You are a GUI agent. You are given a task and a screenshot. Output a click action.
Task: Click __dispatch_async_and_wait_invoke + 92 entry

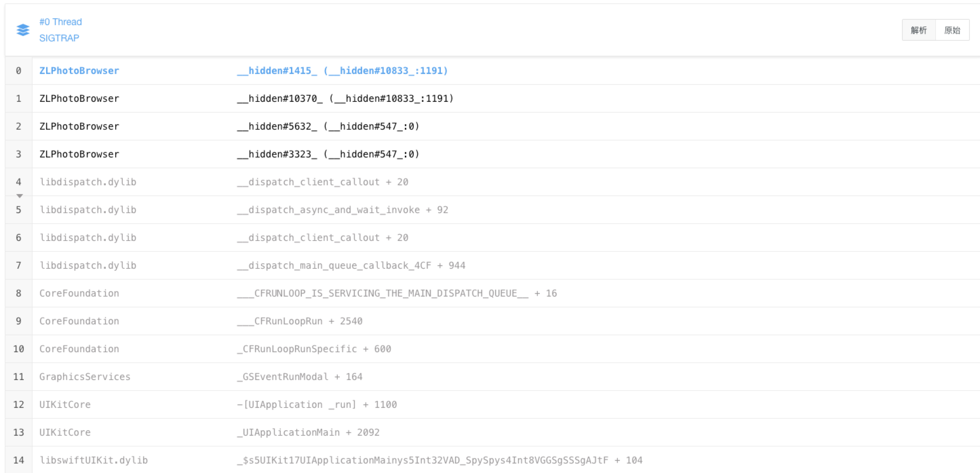342,210
